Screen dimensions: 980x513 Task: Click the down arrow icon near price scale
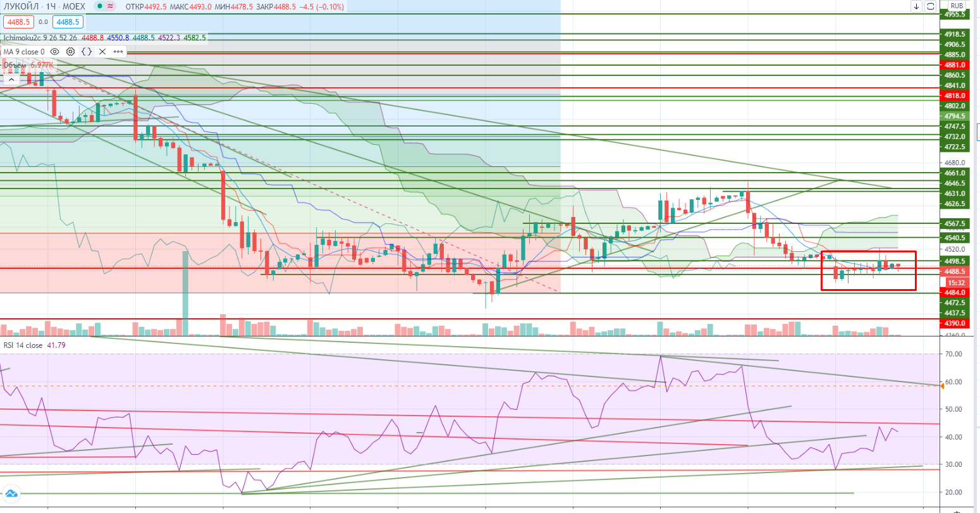pos(916,6)
